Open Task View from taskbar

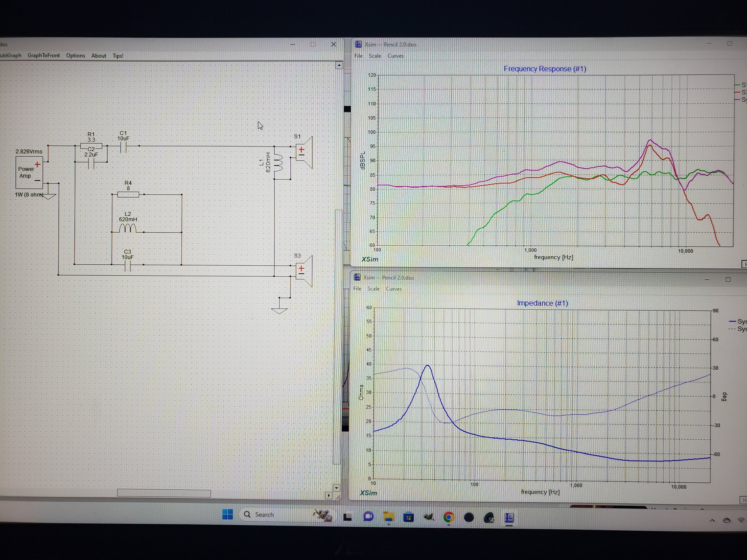pos(348,517)
